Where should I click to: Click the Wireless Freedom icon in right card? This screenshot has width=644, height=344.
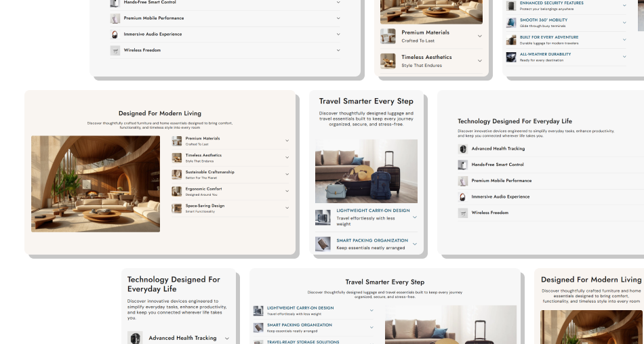(463, 213)
